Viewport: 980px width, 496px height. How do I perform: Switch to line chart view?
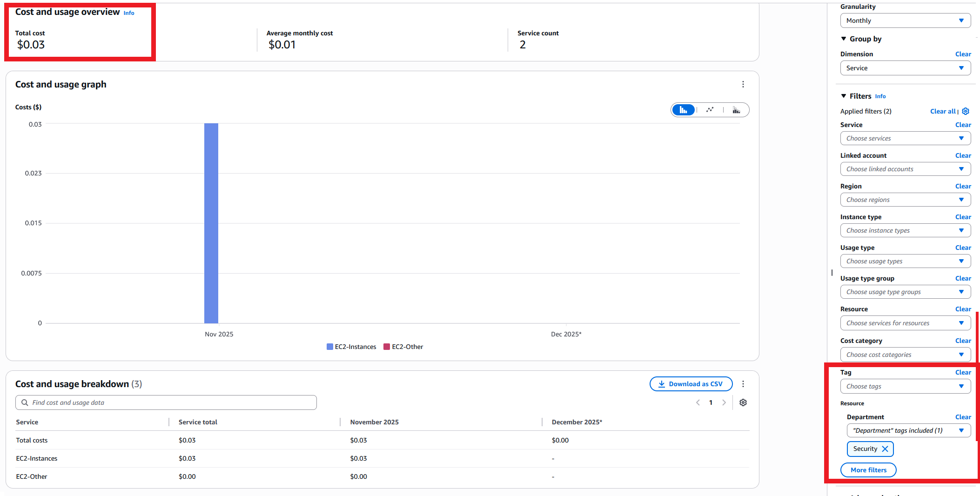710,110
